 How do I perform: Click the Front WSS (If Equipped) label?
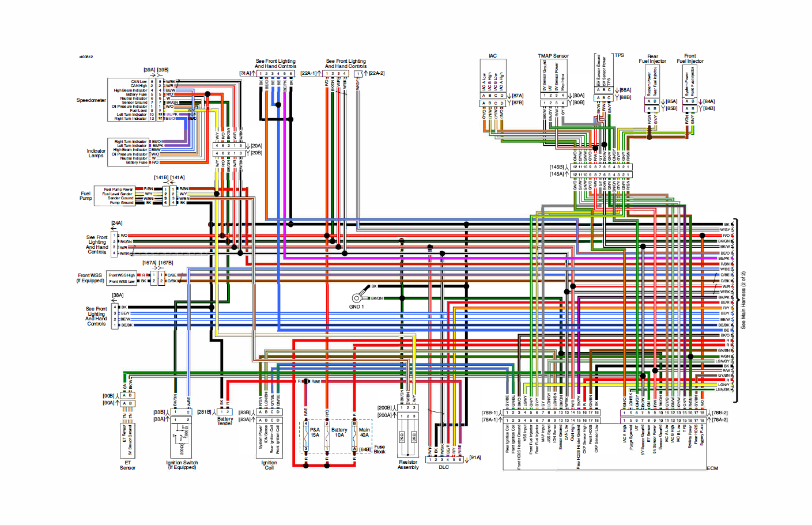pos(90,278)
